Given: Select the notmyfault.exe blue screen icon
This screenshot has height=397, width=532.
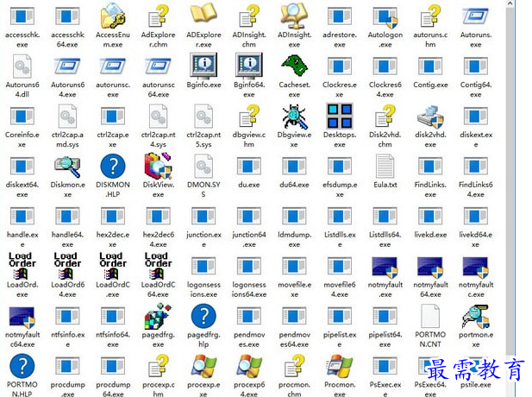Looking at the screenshot, I should tap(385, 267).
